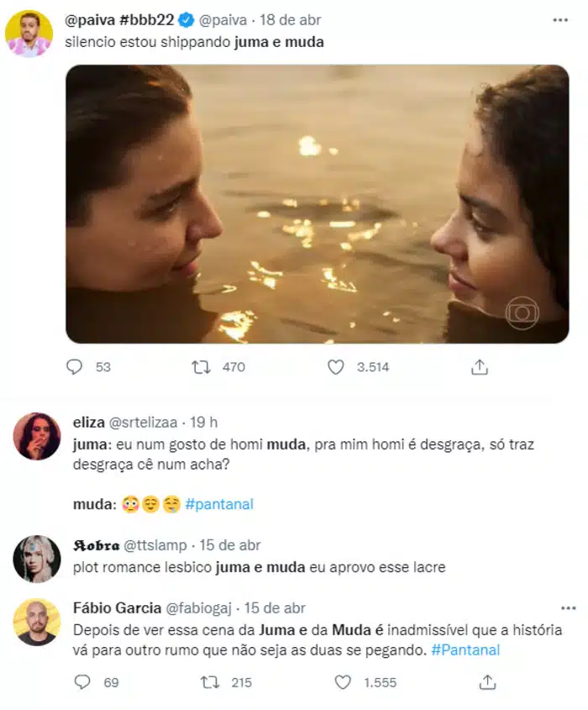This screenshot has height=710, width=588.
Task: View the @ttslamp profile avatar
Action: (36, 559)
